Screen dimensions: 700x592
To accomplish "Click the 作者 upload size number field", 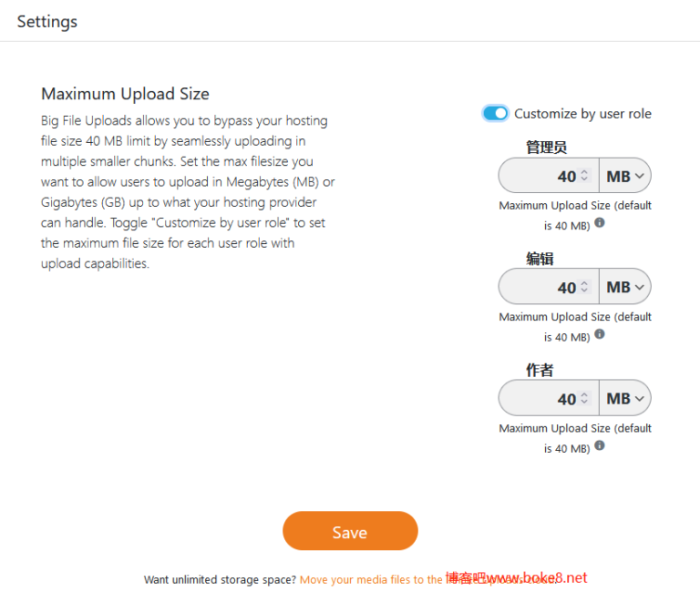I will coord(542,398).
